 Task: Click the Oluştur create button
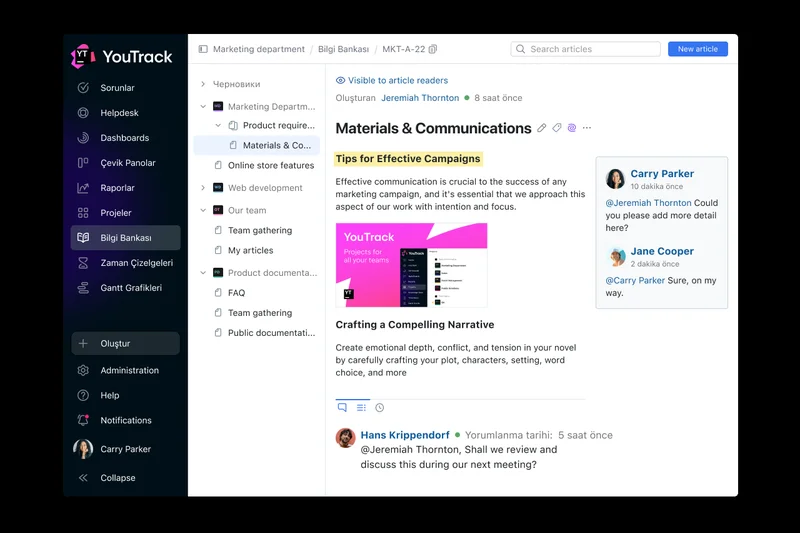pos(126,343)
